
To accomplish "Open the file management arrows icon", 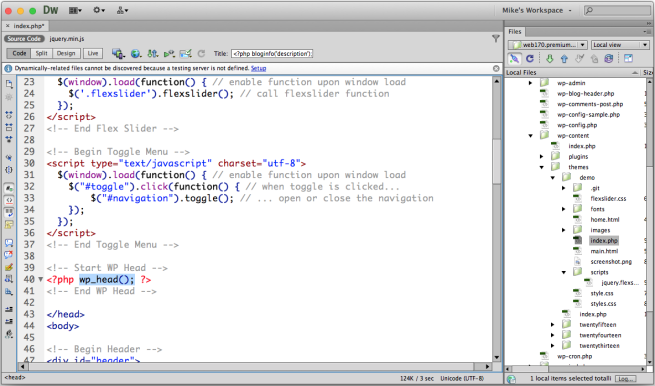I will pos(152,53).
